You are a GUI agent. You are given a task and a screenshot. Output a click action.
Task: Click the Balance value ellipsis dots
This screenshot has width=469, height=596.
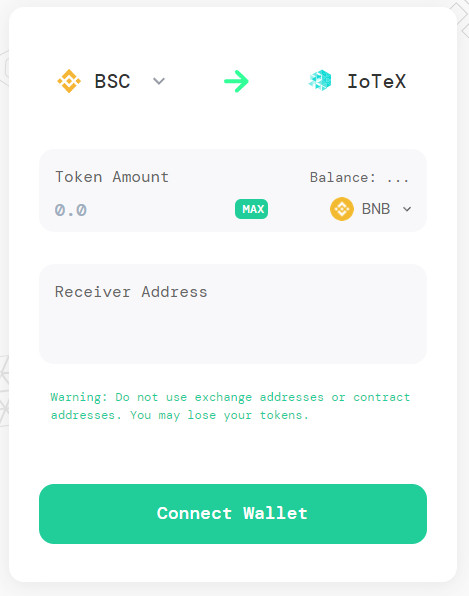pos(398,180)
